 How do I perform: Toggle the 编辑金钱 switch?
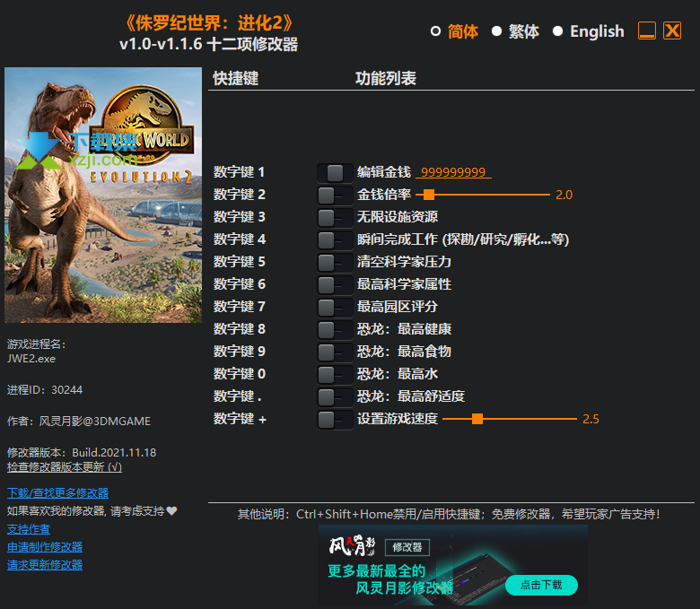coord(335,173)
